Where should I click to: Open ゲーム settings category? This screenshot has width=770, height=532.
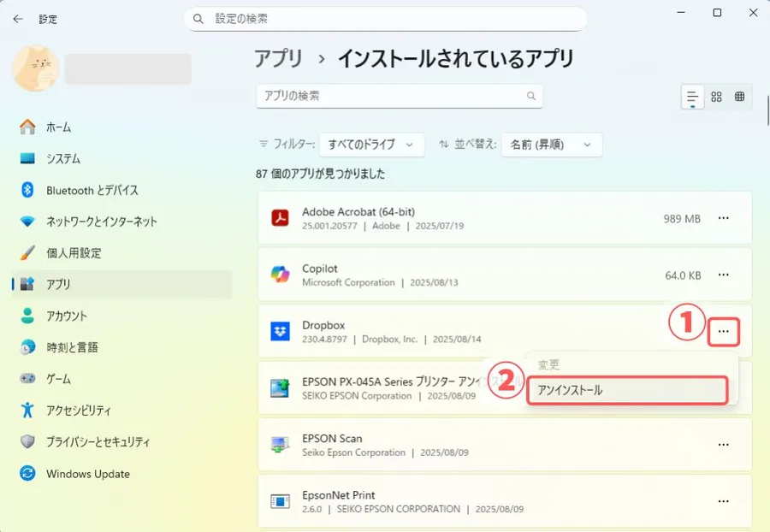pos(121,378)
